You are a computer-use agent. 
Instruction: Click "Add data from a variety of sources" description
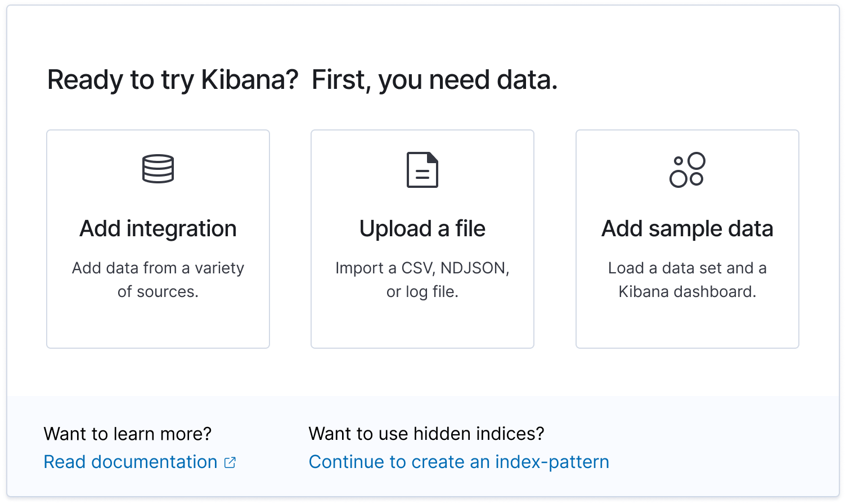[158, 280]
